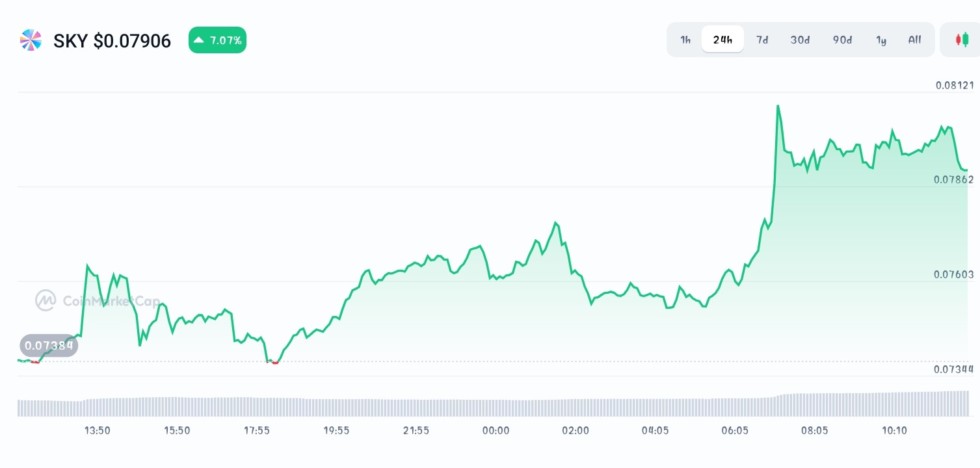The width and height of the screenshot is (980, 468).
Task: Show the 30d price range
Action: point(800,40)
